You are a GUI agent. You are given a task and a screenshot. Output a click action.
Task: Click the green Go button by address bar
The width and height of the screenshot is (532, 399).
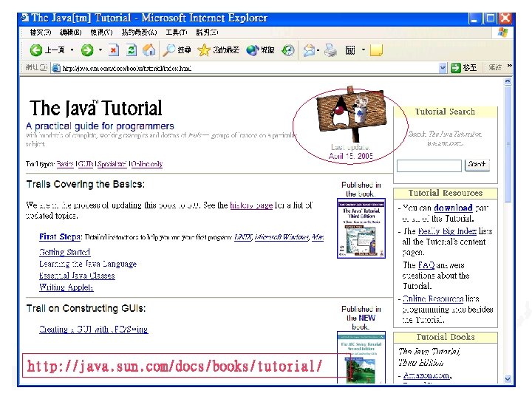tap(463, 68)
